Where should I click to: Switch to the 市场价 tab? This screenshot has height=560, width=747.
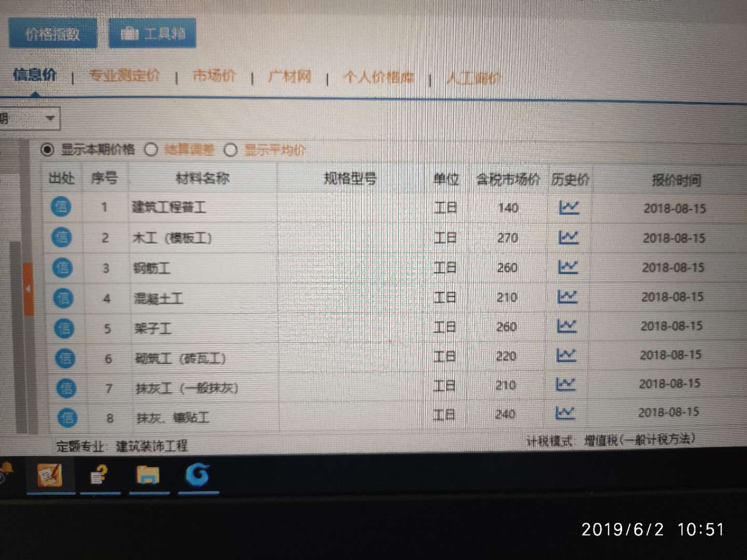[214, 76]
